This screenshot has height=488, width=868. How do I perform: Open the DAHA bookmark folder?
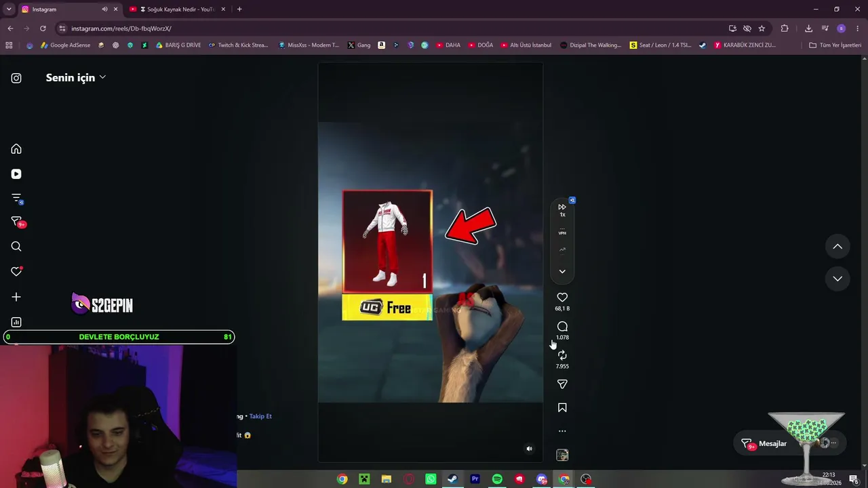pos(448,45)
